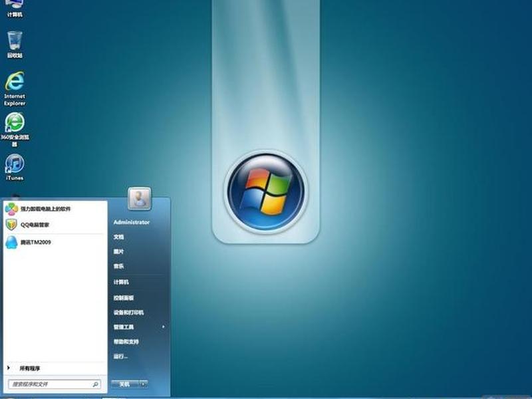Launch Internet Explorer from the desktop
This screenshot has width=532, height=399.
[15, 88]
